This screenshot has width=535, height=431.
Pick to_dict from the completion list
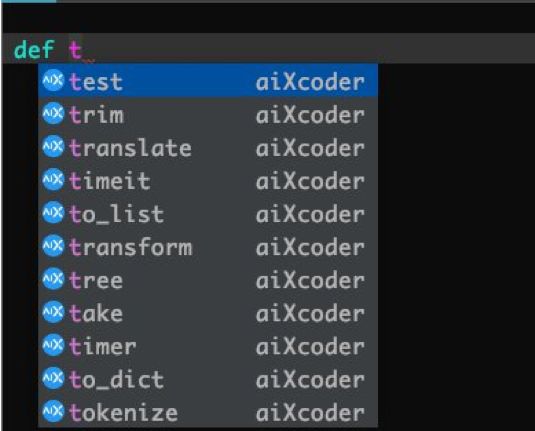click(208, 379)
